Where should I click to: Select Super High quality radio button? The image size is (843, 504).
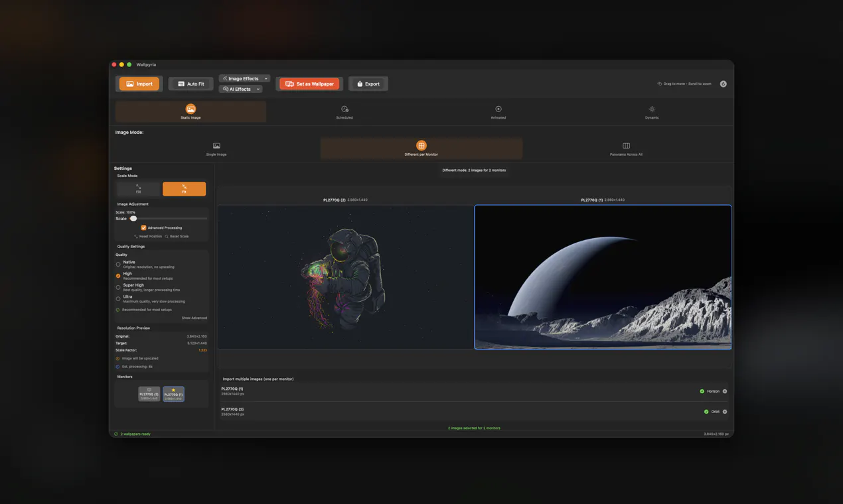pyautogui.click(x=118, y=287)
